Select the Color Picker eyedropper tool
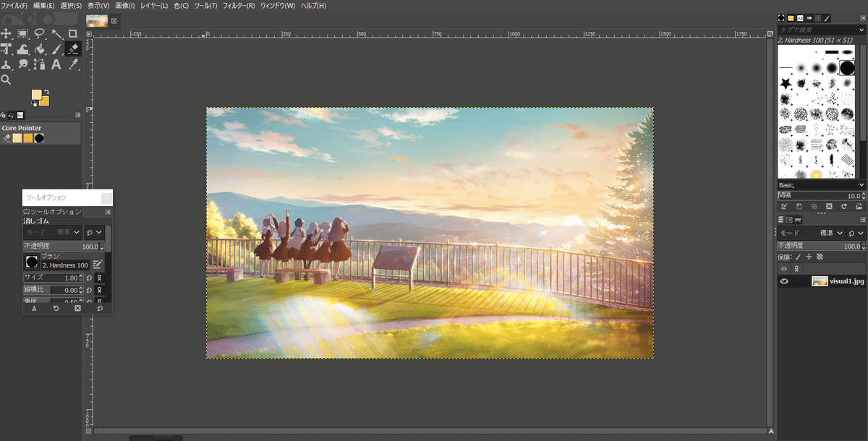The height and width of the screenshot is (441, 868). coord(73,64)
